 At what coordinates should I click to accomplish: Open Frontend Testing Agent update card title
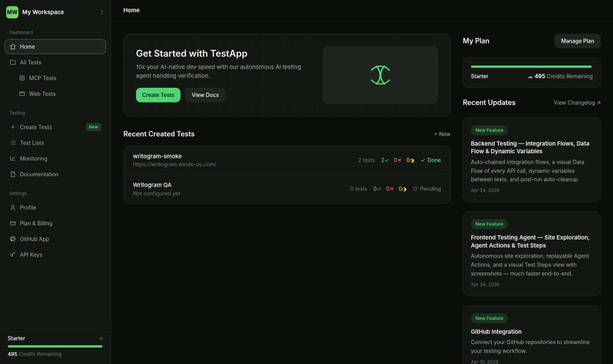tap(530, 241)
